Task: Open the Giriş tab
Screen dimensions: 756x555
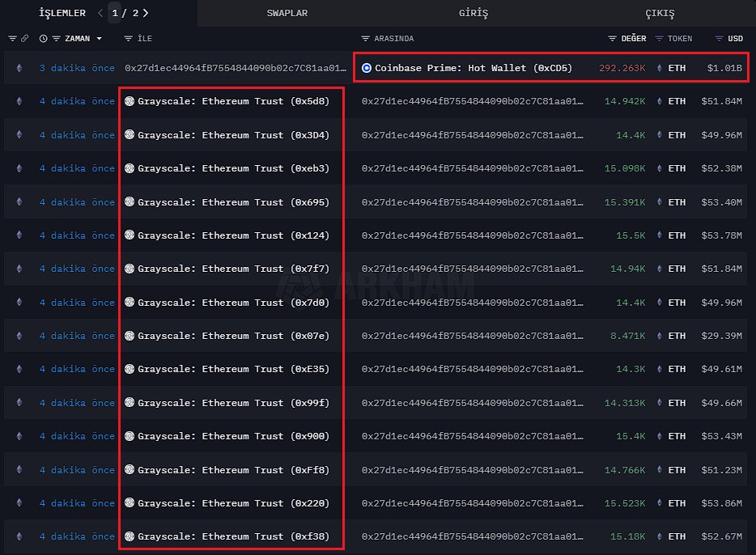Action: pos(474,13)
